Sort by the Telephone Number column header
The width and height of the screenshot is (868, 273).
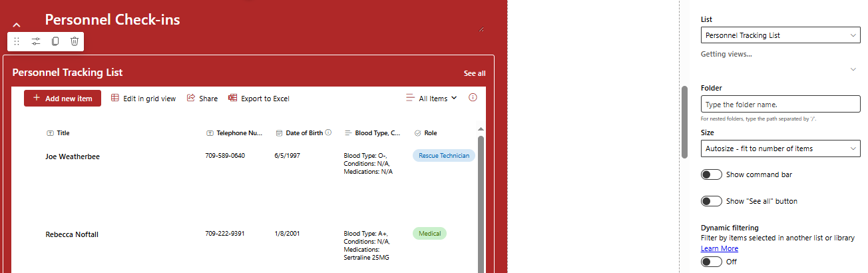click(x=234, y=133)
